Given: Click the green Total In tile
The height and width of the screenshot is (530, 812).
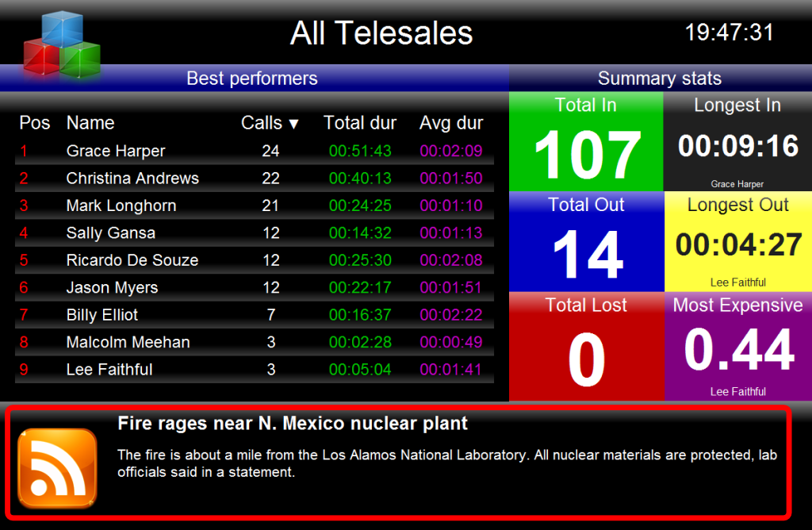Looking at the screenshot, I should pyautogui.click(x=586, y=143).
